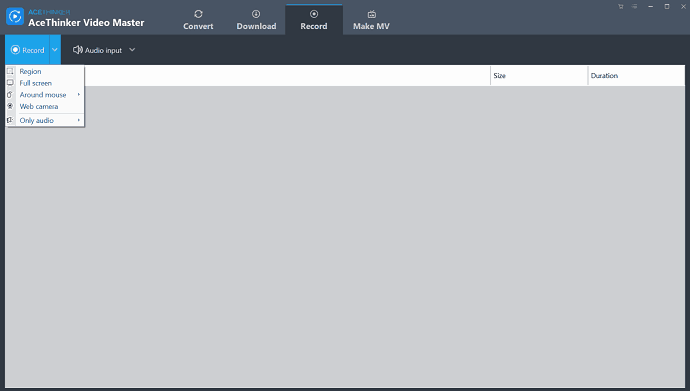Viewport: 690px width, 391px height.
Task: Open the hamburger menu icon in title bar
Action: 634,7
